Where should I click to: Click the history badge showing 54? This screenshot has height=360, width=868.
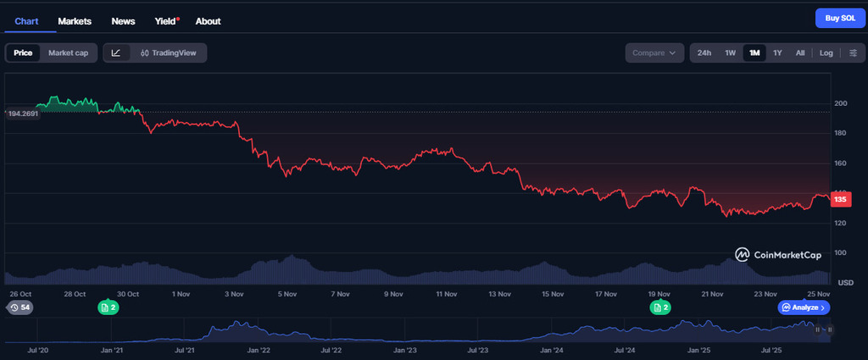coord(20,307)
